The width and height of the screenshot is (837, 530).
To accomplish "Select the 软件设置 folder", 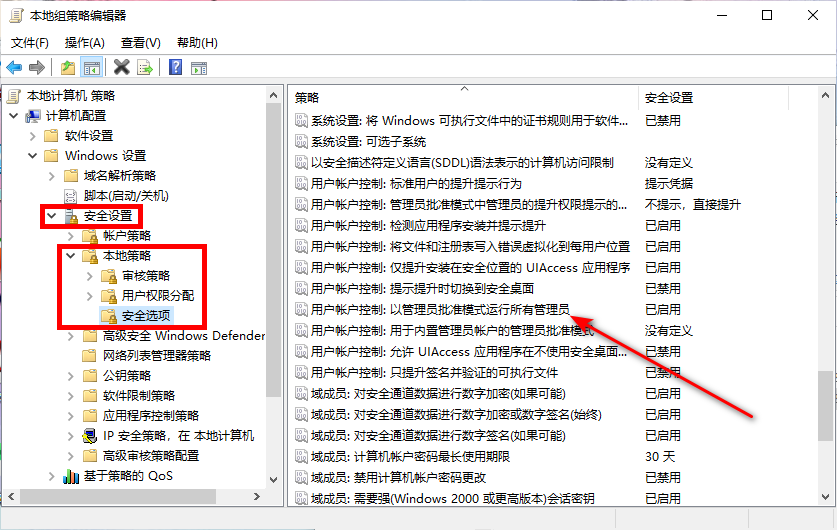I will 89,136.
